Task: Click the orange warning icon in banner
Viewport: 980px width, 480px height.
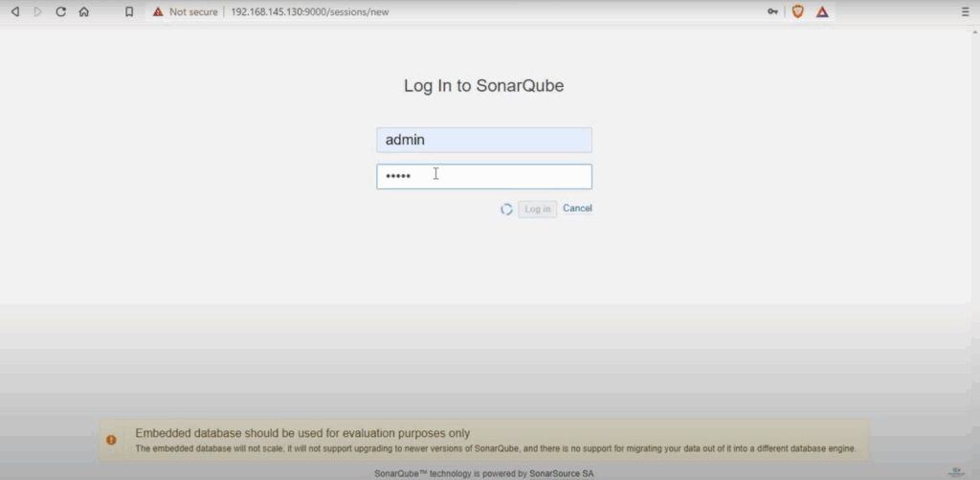Action: coord(111,440)
